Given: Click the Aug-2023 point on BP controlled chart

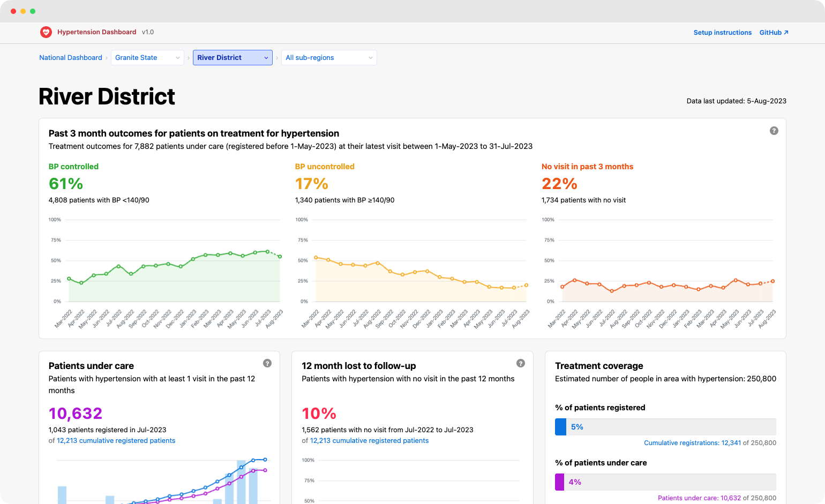Looking at the screenshot, I should click(x=280, y=257).
